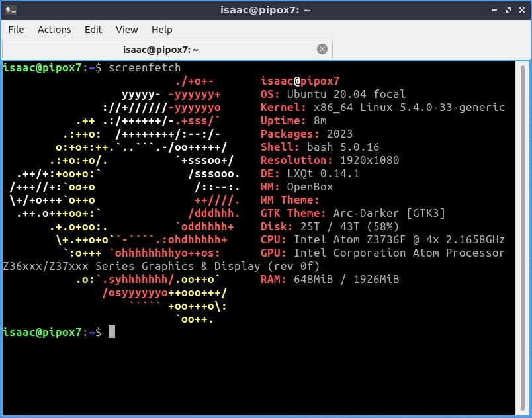Image resolution: width=532 pixels, height=418 pixels.
Task: Click the wrapped Z36xxx/Z37xxx Series Graphics line
Action: pos(161,266)
